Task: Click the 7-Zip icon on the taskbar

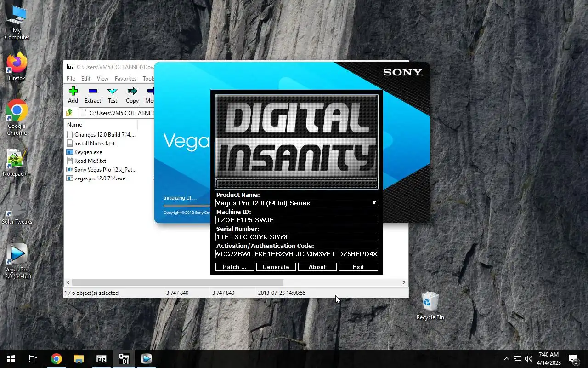Action: [x=102, y=359]
